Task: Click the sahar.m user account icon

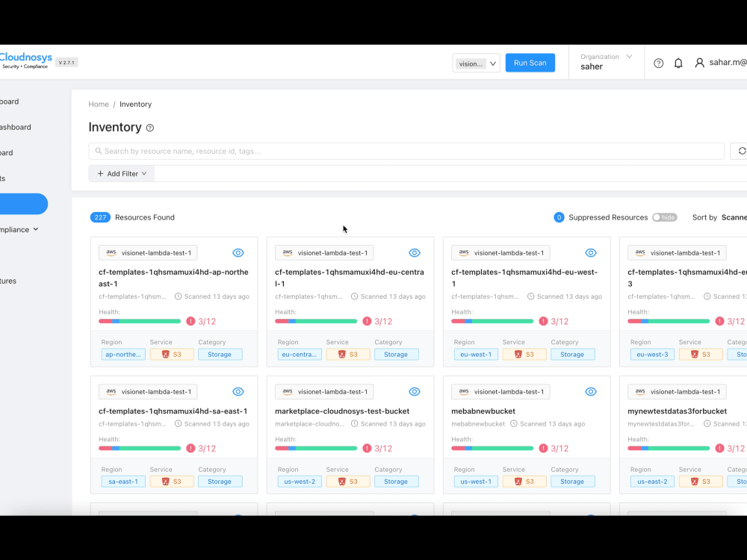Action: pos(698,63)
